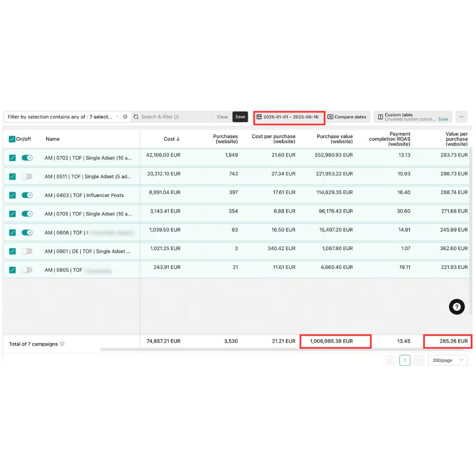476x476 pixels.
Task: Click the search magnifier icon
Action: tap(136, 117)
